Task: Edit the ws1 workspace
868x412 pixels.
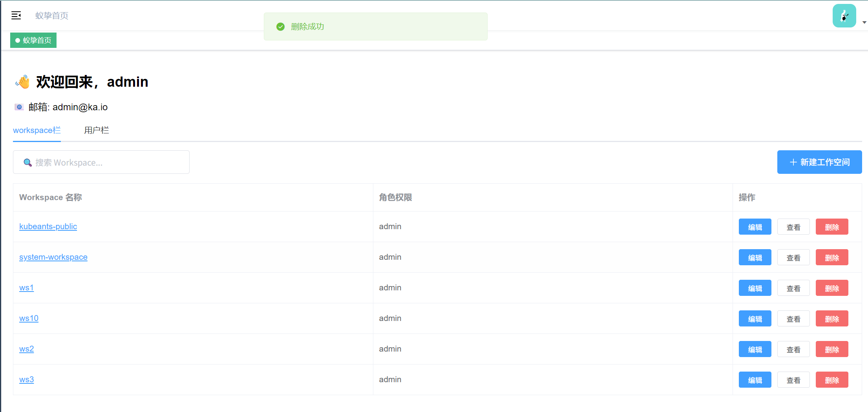Action: pyautogui.click(x=755, y=288)
